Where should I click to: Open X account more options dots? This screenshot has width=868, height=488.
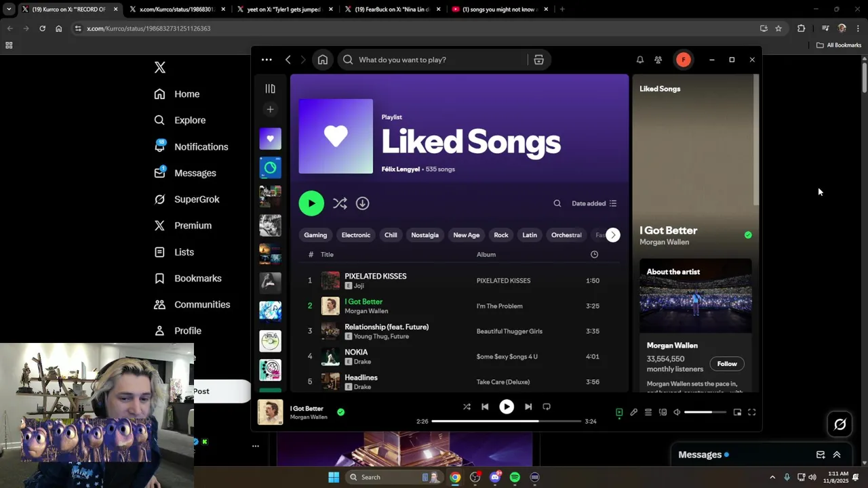(256, 446)
